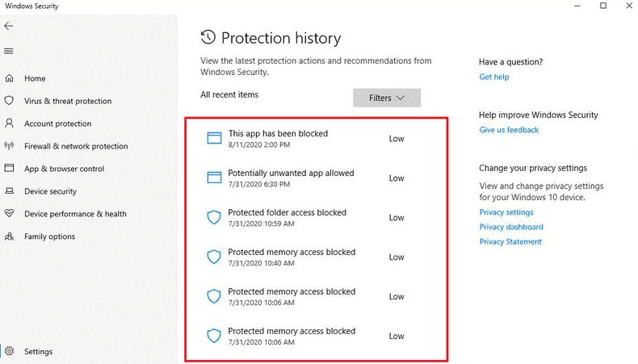Click the Virus & threat protection shield icon
Screen dimensions: 638x364
(9, 100)
